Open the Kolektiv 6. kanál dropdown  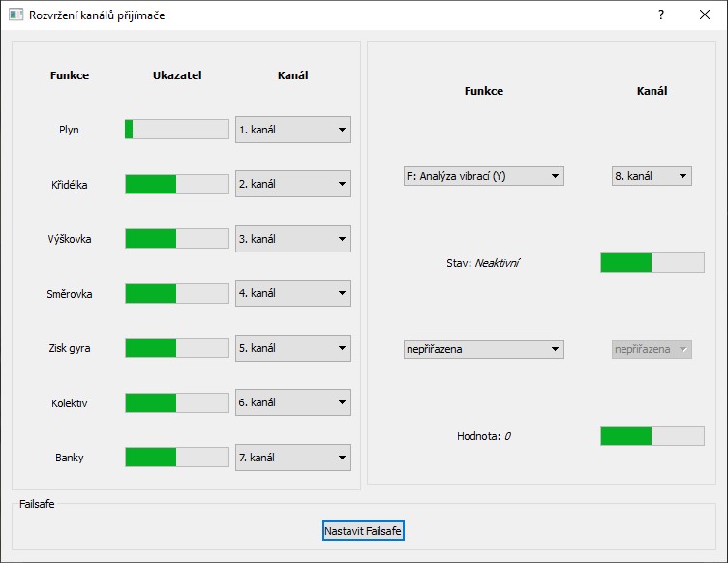pos(292,402)
